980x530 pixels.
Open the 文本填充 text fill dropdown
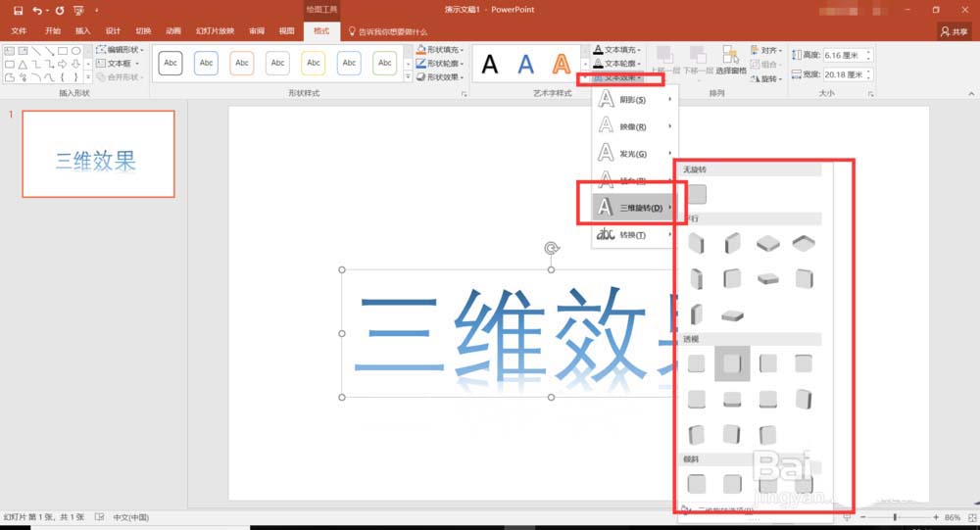616,49
